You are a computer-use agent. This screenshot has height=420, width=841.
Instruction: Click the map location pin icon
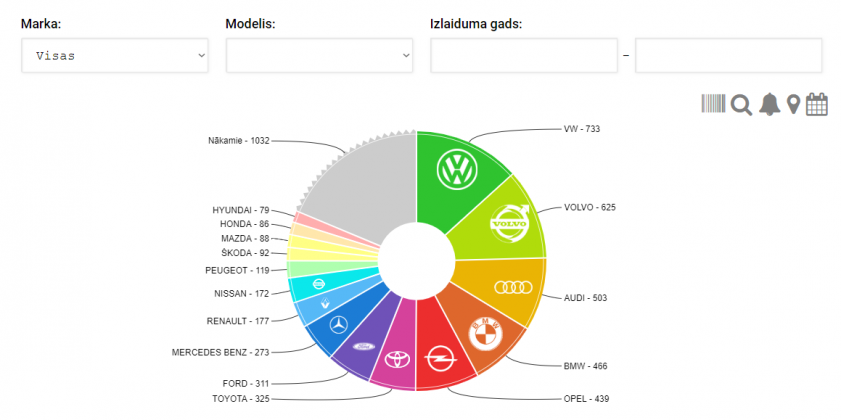794,104
